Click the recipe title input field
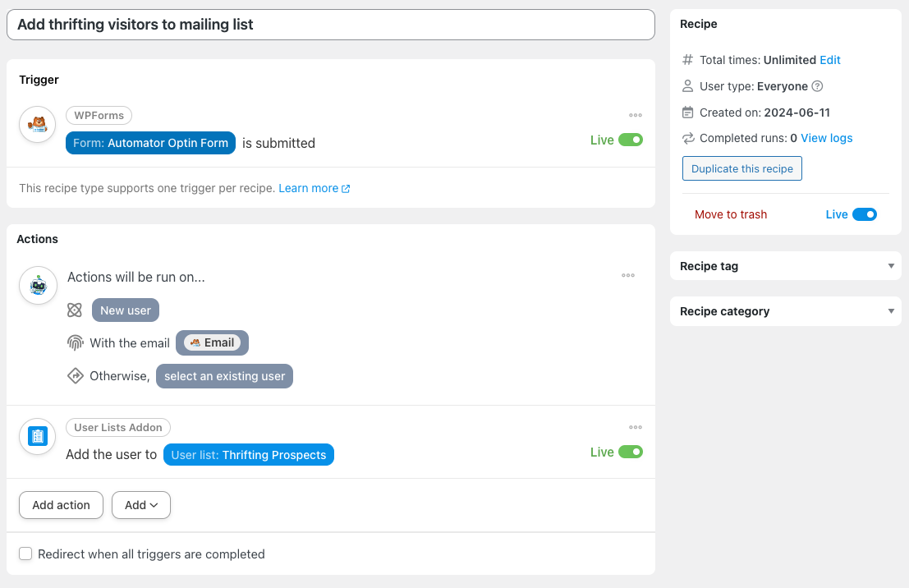Image resolution: width=909 pixels, height=588 pixels. coord(330,25)
